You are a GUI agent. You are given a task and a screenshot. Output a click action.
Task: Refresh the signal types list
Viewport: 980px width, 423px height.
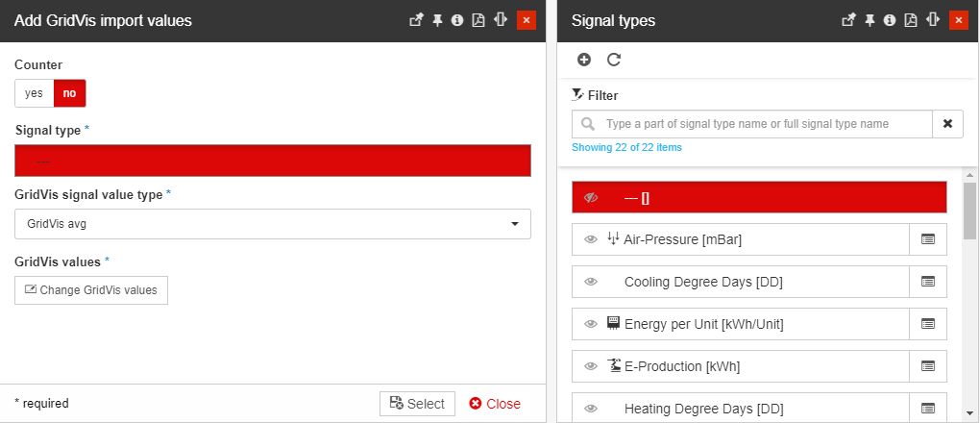[614, 60]
